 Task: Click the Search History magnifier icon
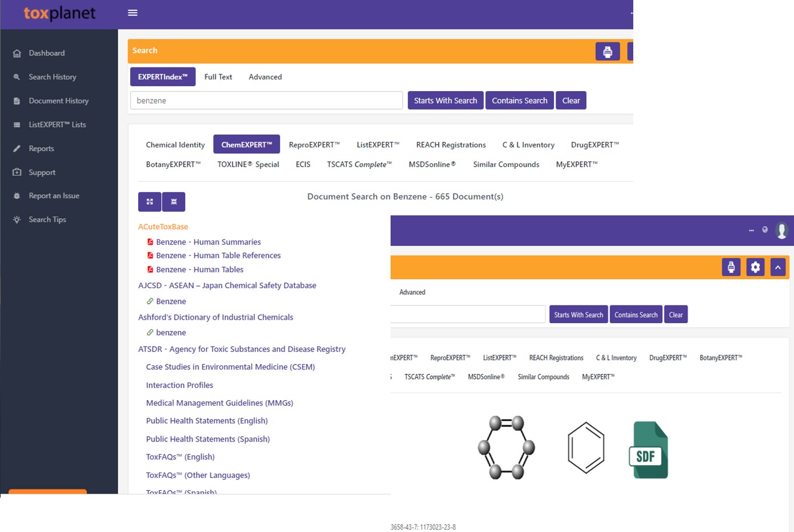pyautogui.click(x=17, y=77)
